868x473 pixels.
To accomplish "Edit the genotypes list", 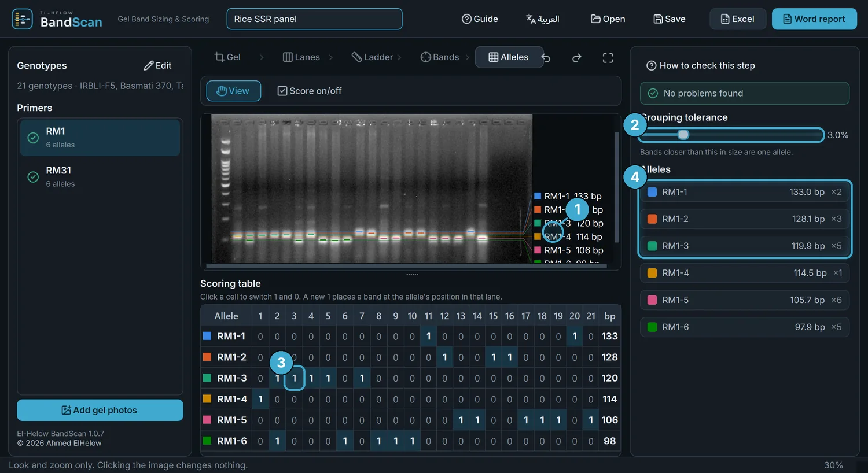I will [x=157, y=65].
